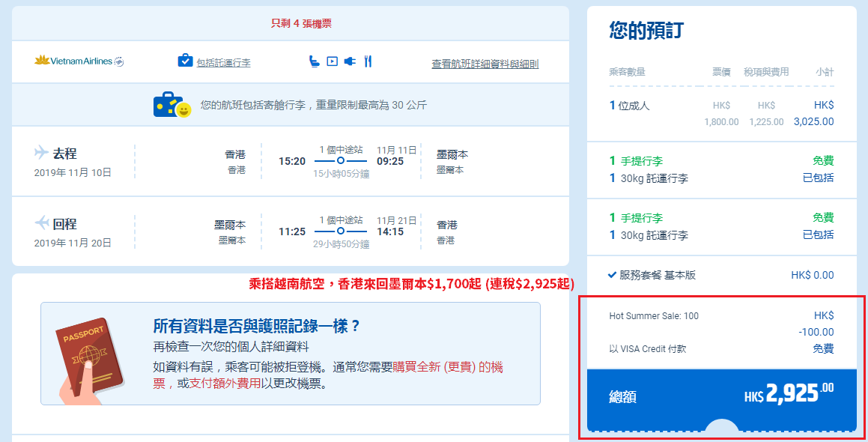
Task: Click the 乘客數量 column header
Action: pyautogui.click(x=627, y=72)
